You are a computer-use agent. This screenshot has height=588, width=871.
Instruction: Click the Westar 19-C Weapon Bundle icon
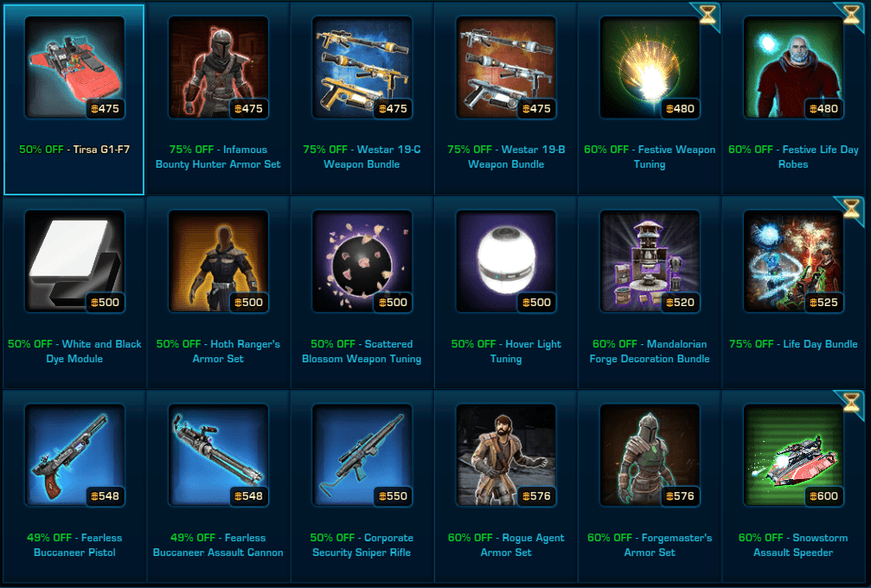point(362,67)
